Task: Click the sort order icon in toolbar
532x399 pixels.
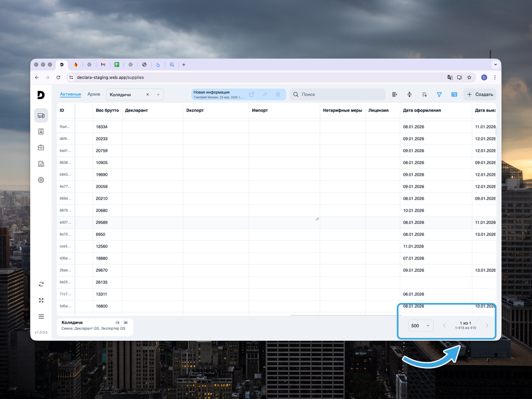Action: pos(424,94)
